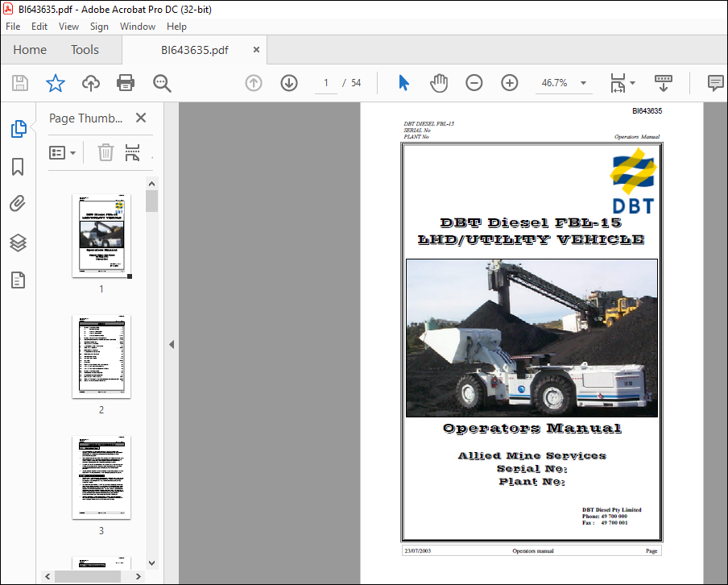Print the document
Viewport: 728px width, 585px height.
[x=126, y=83]
